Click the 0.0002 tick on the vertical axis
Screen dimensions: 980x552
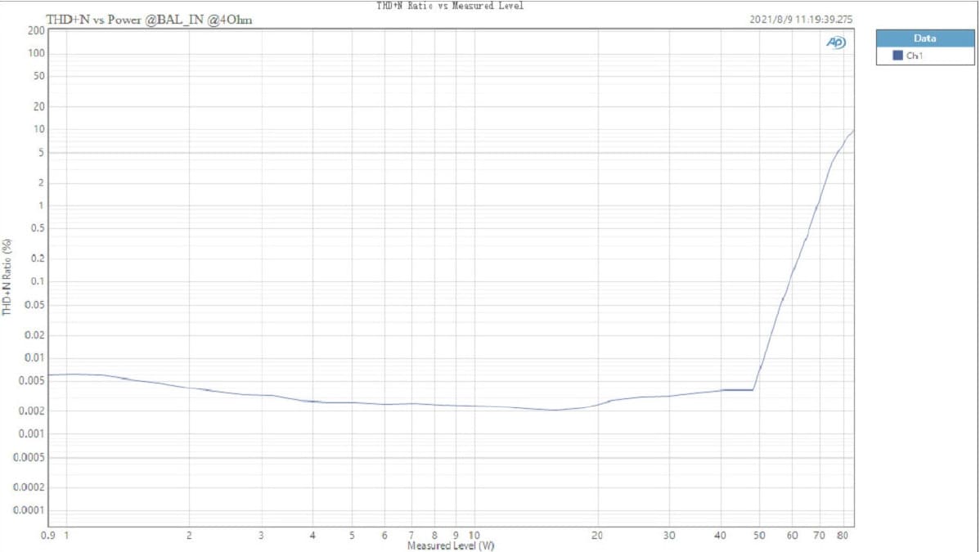[x=30, y=487]
